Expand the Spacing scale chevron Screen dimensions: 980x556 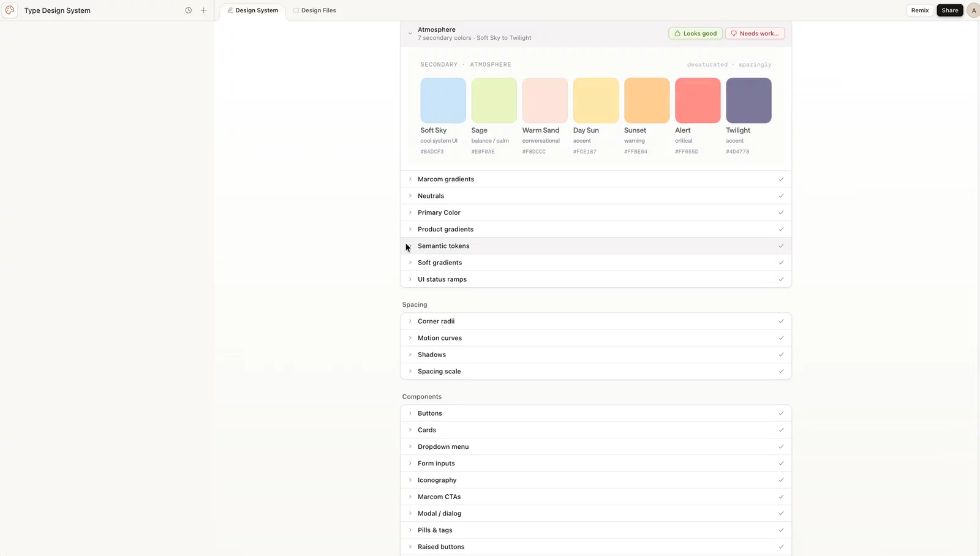[x=410, y=372]
